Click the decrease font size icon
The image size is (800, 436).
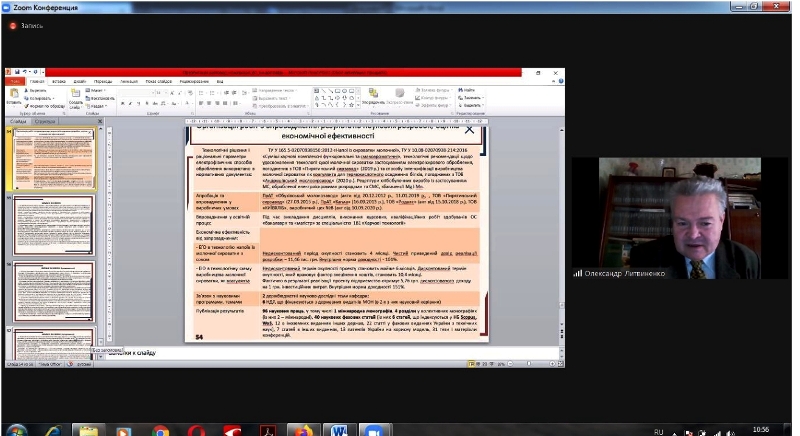(180, 93)
